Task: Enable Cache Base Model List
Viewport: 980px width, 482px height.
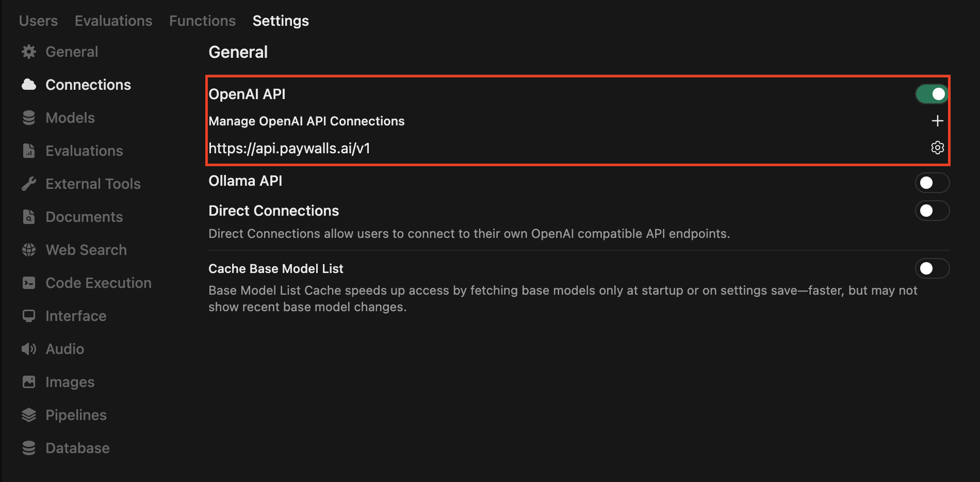Action: tap(932, 268)
